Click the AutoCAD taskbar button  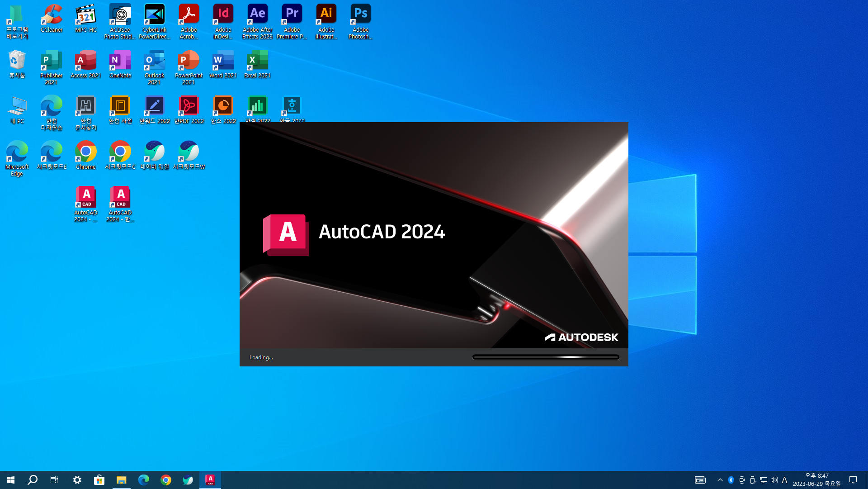click(210, 480)
